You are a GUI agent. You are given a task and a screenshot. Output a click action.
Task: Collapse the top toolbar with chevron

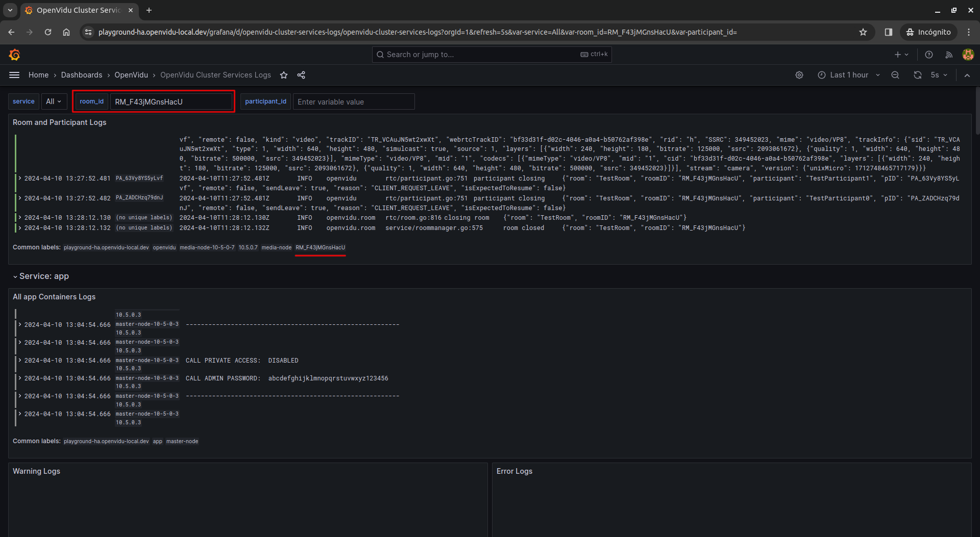pyautogui.click(x=967, y=75)
